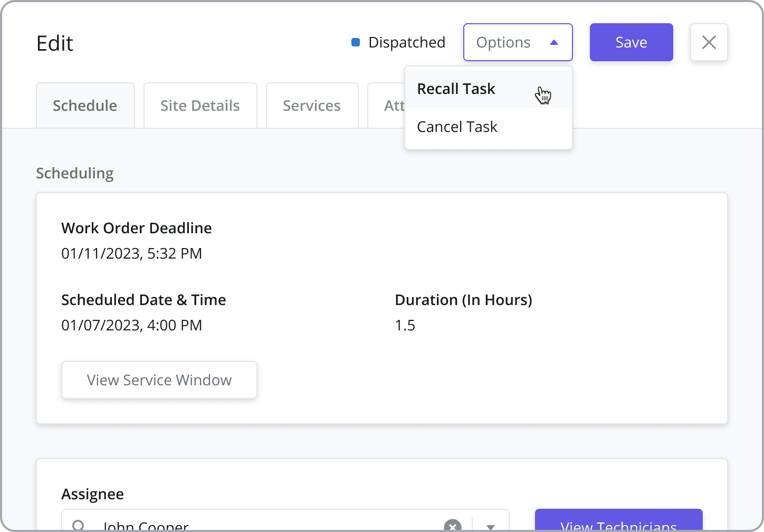Clear the selected assignee with x icon
Viewport: 764px width, 532px height.
[x=452, y=526]
